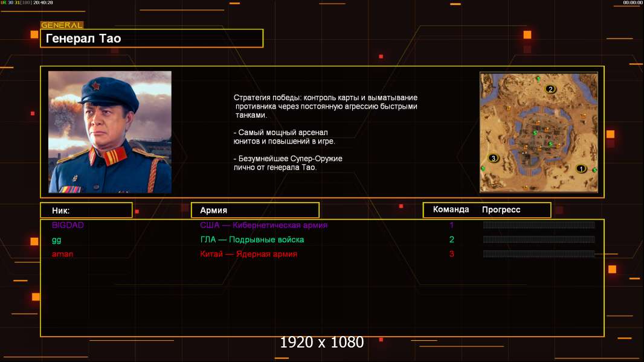Click team number 3 for aman
Image resolution: width=644 pixels, height=362 pixels.
coord(451,254)
